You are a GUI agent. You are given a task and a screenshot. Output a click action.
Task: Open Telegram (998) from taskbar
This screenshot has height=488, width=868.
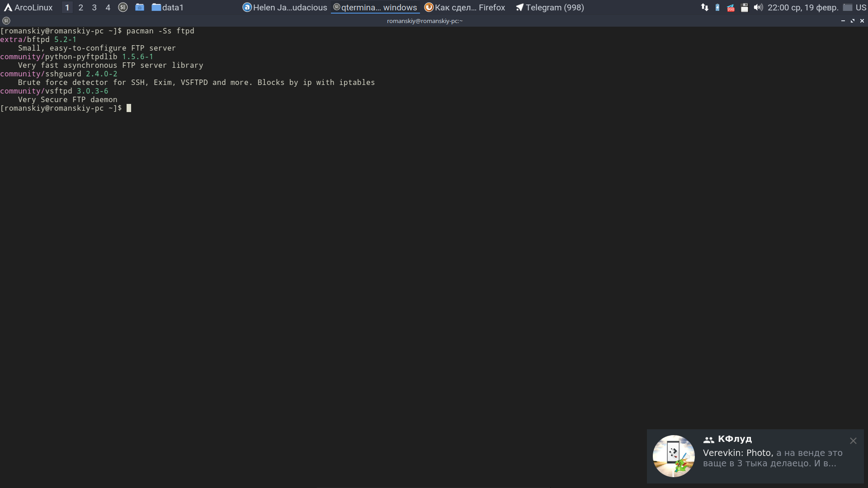click(550, 7)
